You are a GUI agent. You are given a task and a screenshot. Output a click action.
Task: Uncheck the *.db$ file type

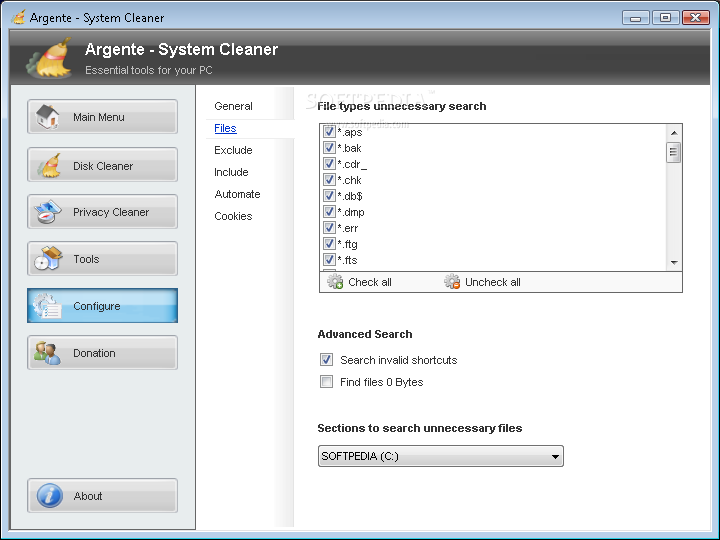329,196
